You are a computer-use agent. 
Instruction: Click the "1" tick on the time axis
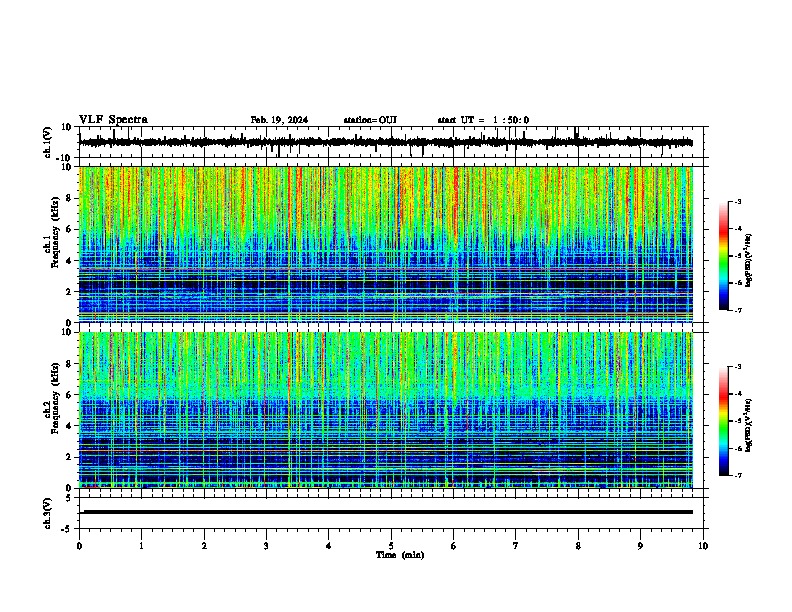[142, 546]
